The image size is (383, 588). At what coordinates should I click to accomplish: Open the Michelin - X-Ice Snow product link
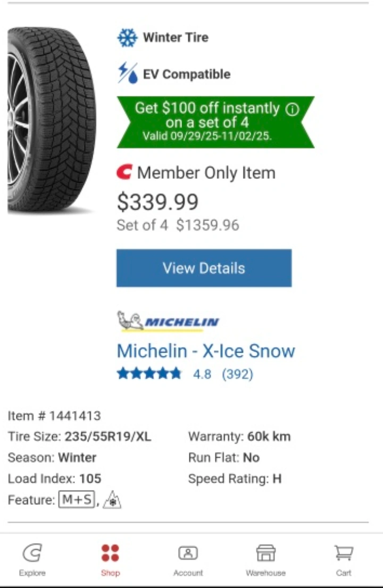(205, 351)
